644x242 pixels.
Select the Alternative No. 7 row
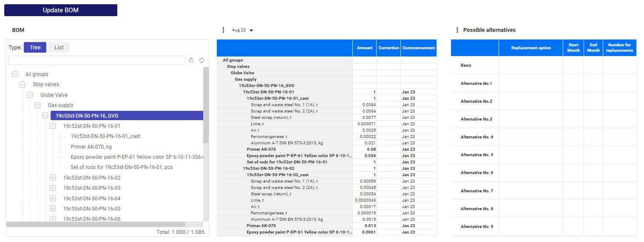click(544, 191)
